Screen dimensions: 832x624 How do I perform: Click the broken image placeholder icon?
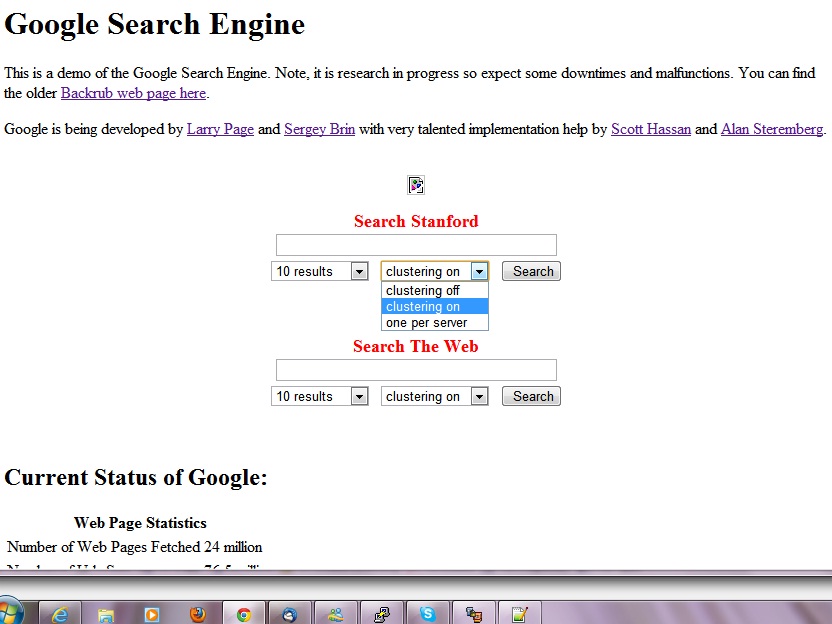tap(415, 185)
